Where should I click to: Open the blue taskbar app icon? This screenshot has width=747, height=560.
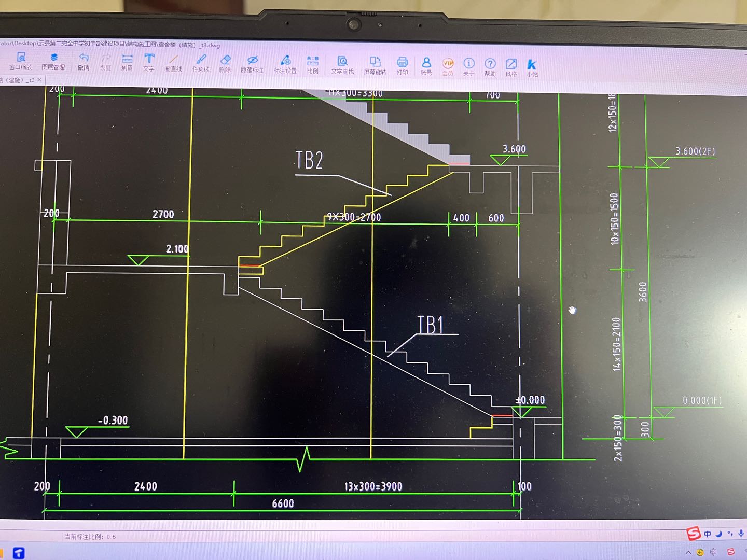[19, 553]
